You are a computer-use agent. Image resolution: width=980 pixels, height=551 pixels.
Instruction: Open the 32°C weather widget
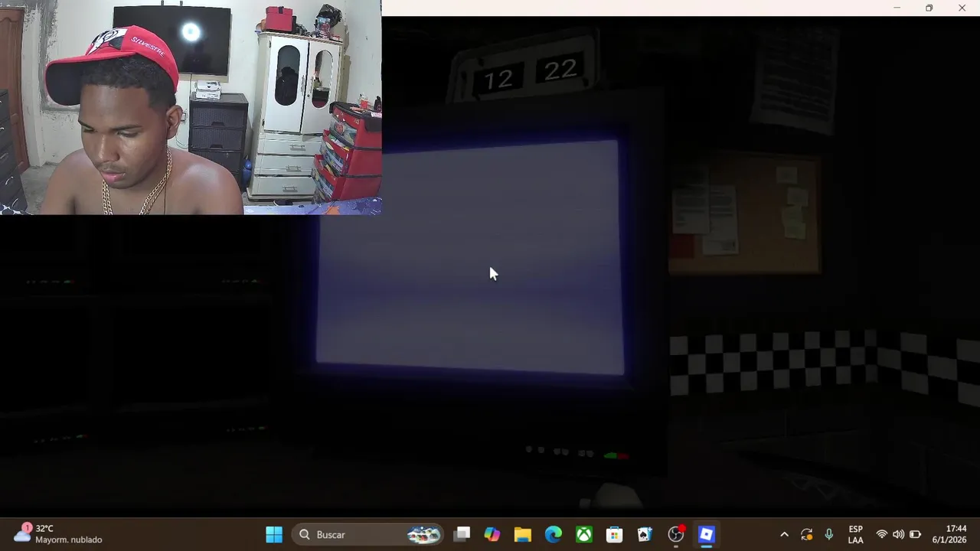pos(58,534)
